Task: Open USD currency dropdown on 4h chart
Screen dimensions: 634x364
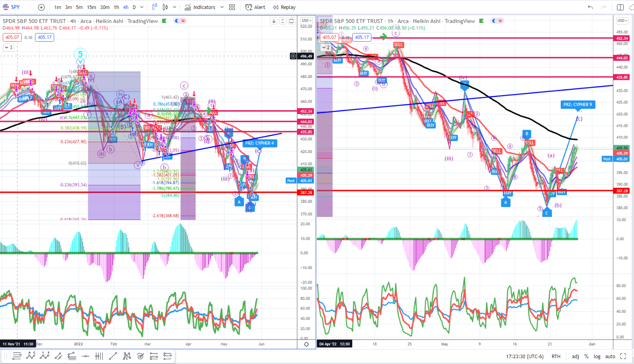Action: [x=307, y=21]
